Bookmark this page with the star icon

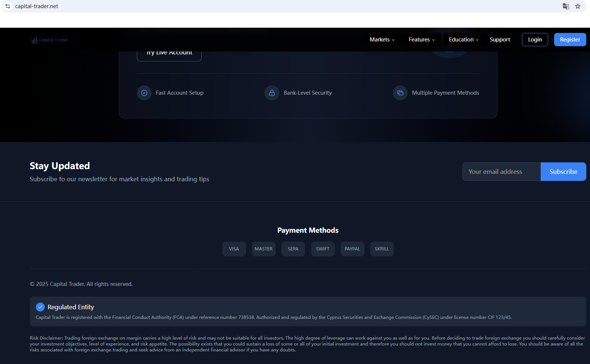click(x=578, y=6)
